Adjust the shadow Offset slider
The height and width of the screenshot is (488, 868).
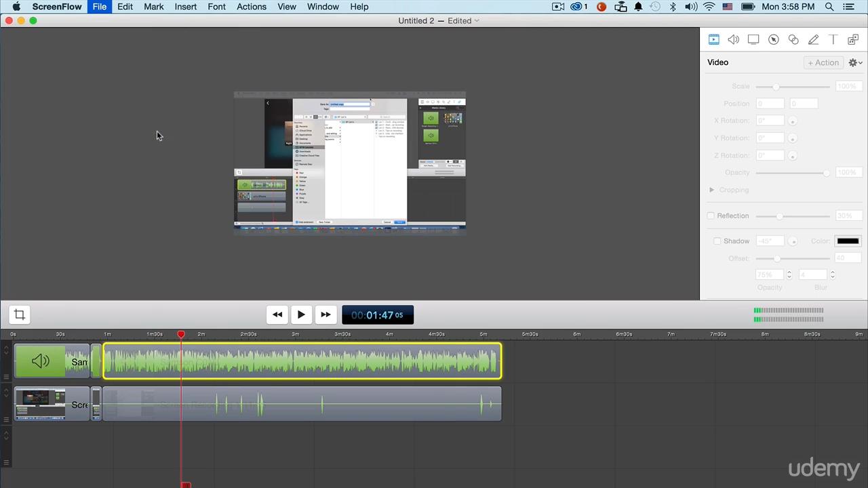pos(793,259)
